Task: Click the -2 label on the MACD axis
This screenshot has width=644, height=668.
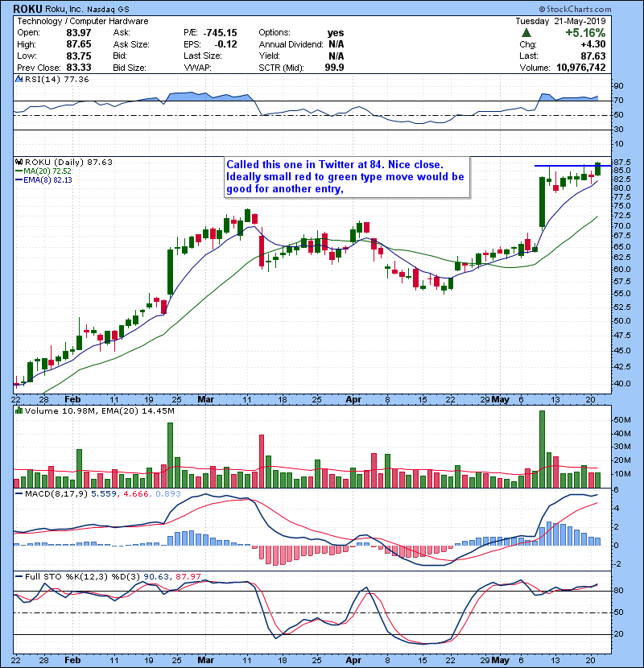Action: (x=618, y=564)
